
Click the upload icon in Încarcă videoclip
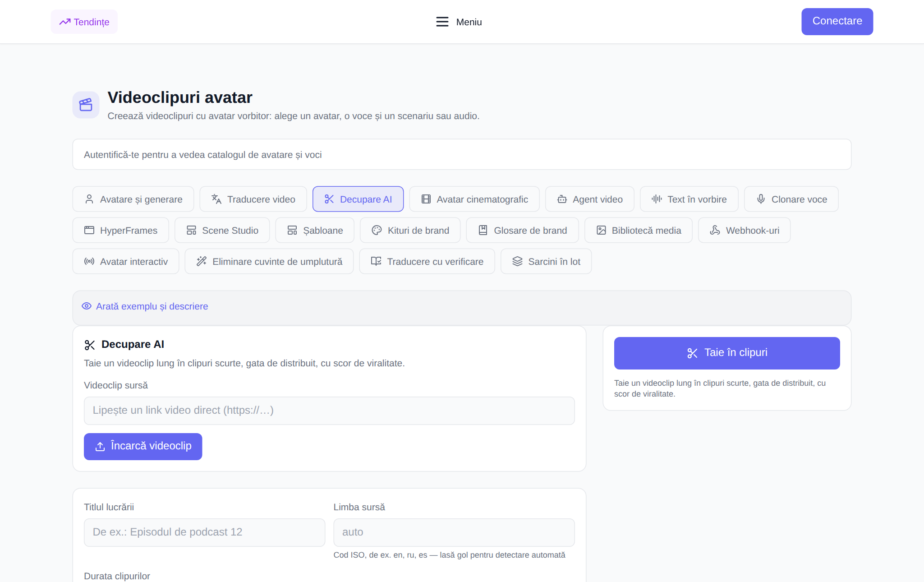100,446
